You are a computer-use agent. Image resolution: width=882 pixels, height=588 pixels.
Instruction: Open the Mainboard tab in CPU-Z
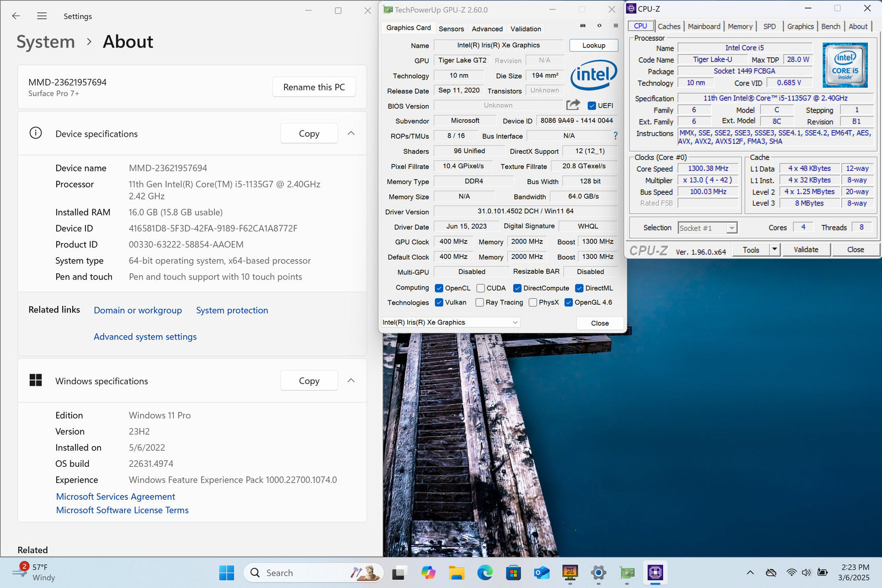tap(704, 26)
